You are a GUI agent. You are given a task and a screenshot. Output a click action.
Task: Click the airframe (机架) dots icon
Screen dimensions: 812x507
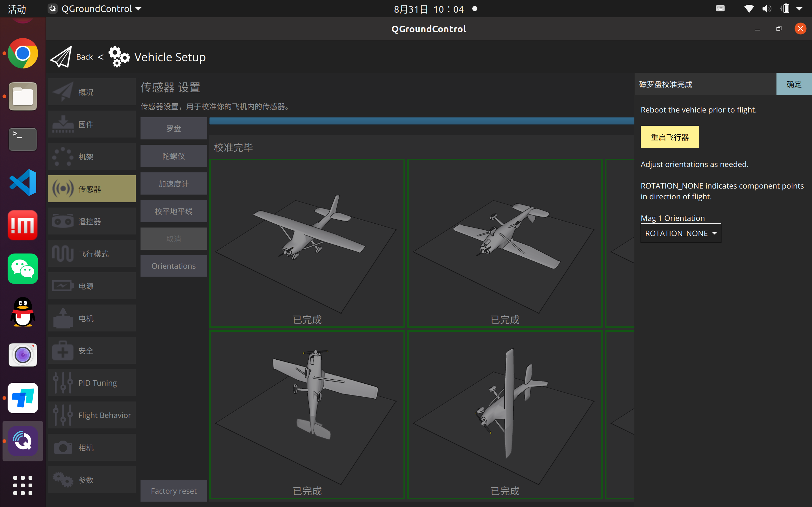63,157
